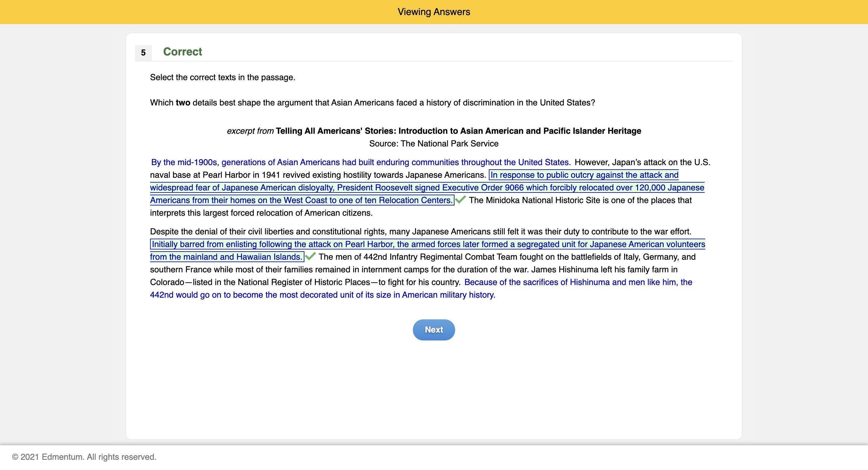868x470 pixels.
Task: Click the question number 5 badge
Action: pos(143,53)
